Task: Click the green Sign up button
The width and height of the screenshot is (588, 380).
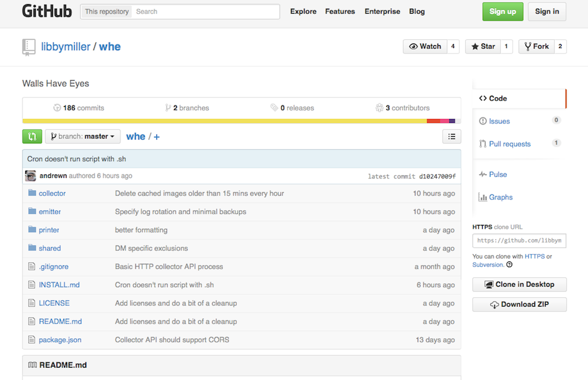Action: [x=503, y=12]
